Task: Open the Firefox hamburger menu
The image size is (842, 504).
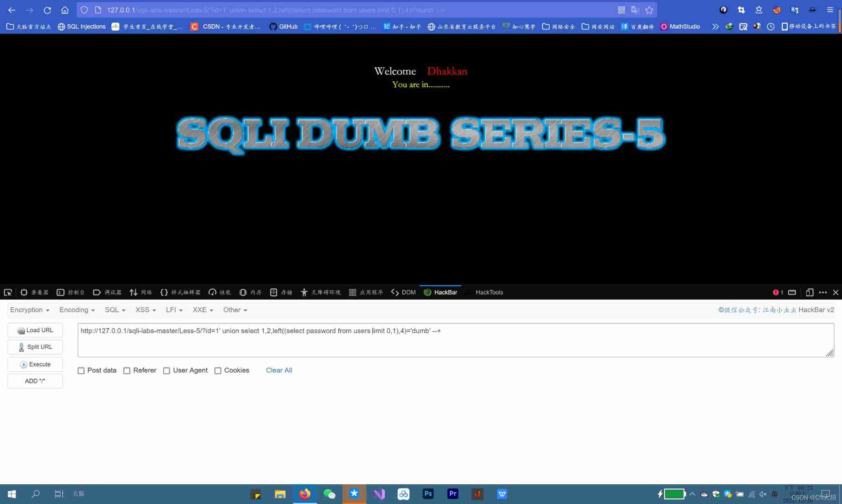Action: click(x=830, y=10)
